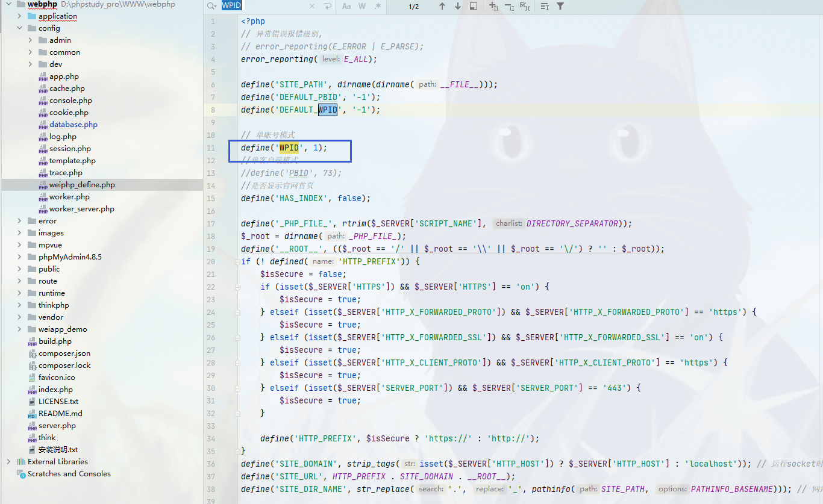Toggle Match Case search option
This screenshot has width=823, height=504.
coord(346,6)
